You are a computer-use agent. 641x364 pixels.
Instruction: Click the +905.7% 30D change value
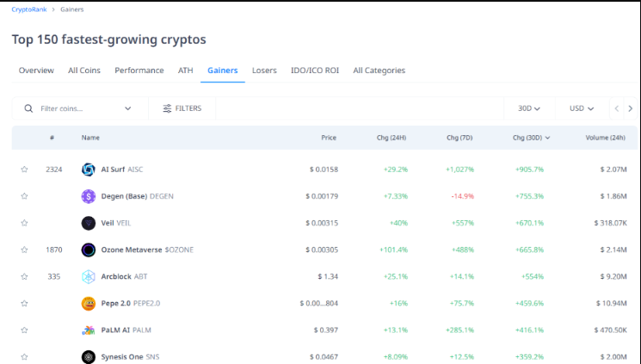pyautogui.click(x=529, y=170)
